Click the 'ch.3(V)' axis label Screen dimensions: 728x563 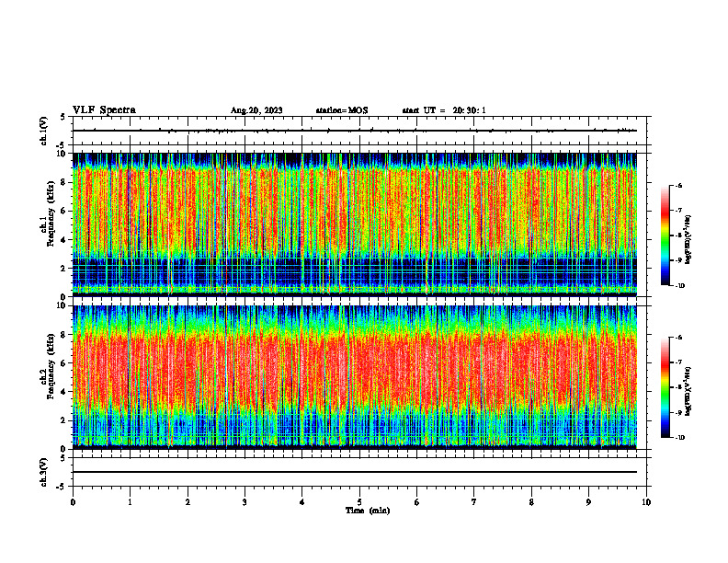coord(43,472)
